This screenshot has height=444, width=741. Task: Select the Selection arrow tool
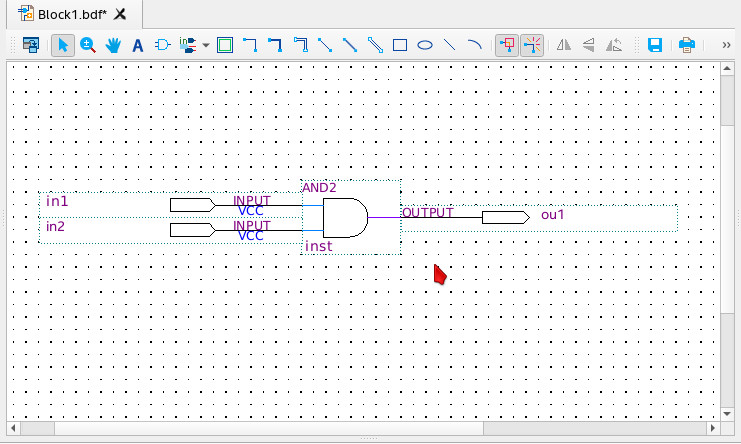[x=62, y=45]
